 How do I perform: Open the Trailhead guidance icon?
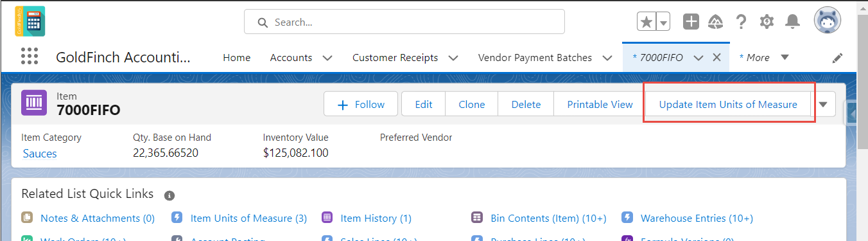coord(716,22)
